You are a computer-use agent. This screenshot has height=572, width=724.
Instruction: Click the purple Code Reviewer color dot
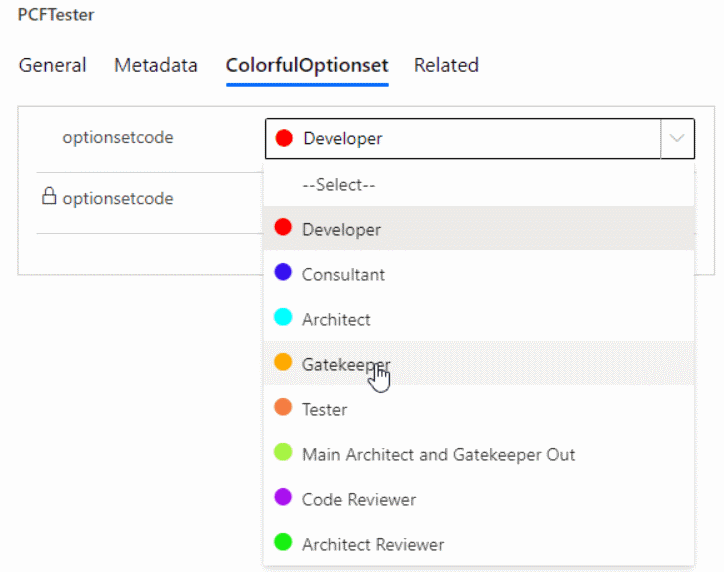pos(283,497)
